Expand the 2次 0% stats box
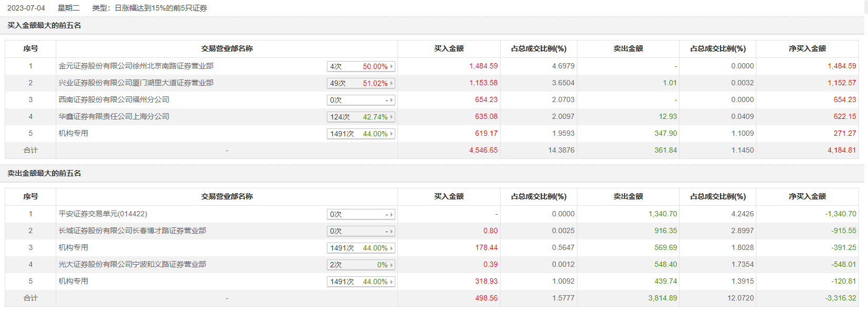 point(361,265)
